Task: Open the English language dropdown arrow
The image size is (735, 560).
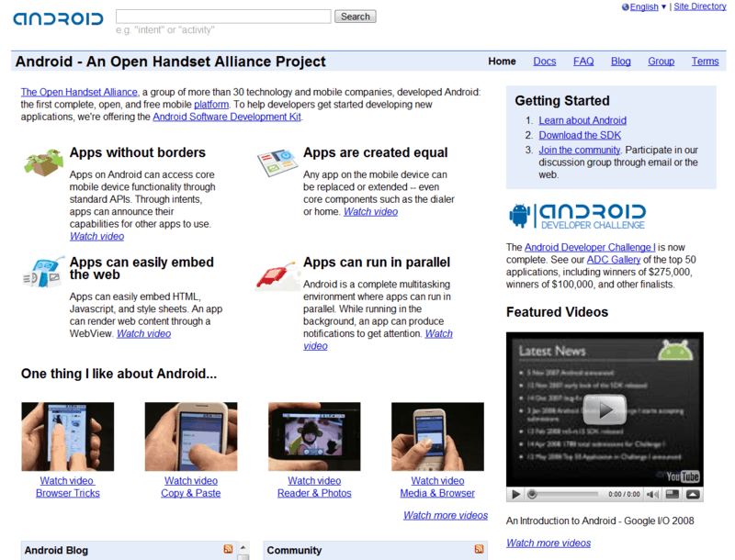Action: (663, 7)
